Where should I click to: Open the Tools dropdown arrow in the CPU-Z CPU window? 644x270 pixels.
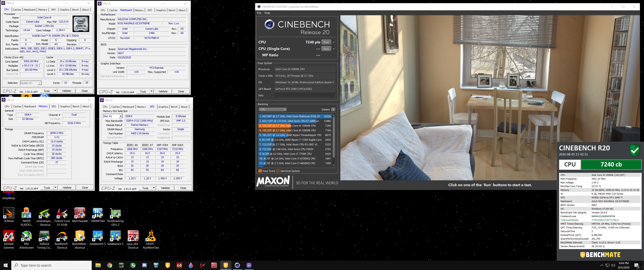(55, 91)
